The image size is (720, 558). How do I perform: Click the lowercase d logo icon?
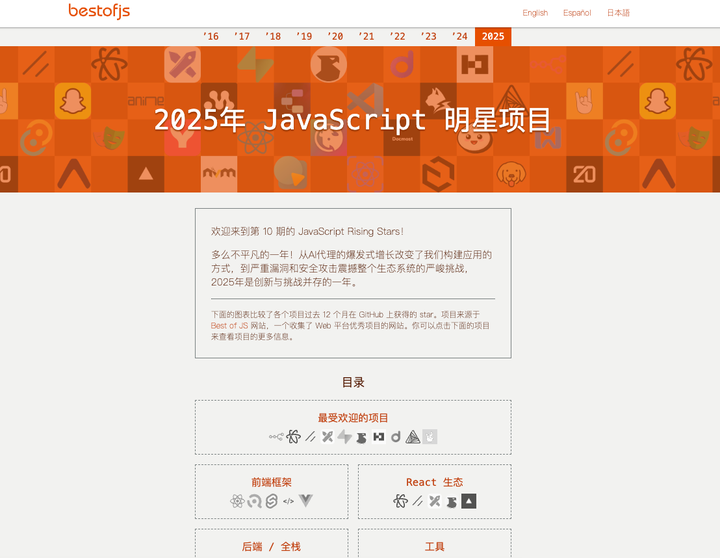395,437
